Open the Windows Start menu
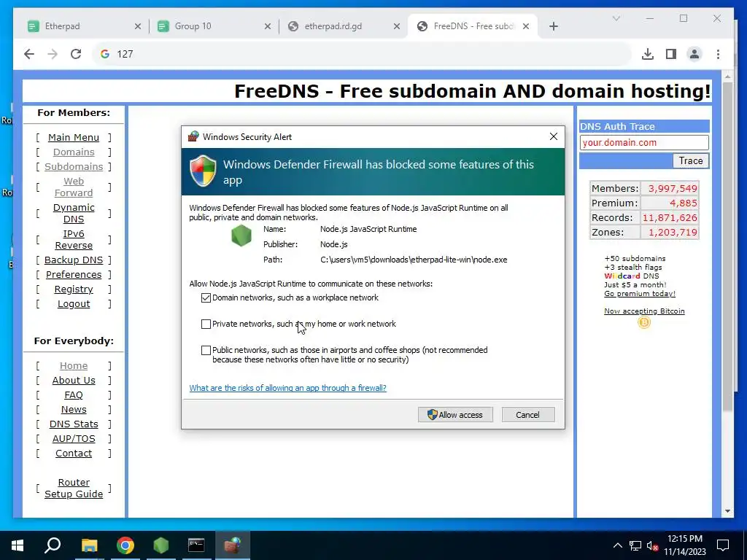 [18, 545]
